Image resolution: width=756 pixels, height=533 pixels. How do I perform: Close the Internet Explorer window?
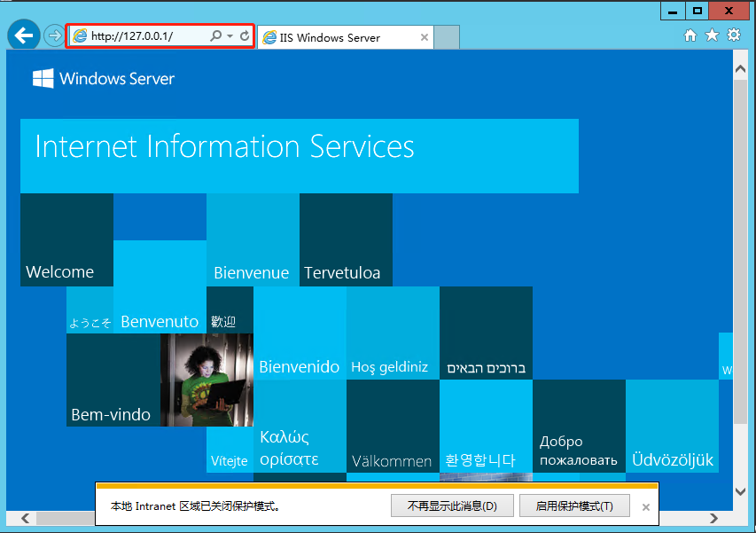click(729, 12)
